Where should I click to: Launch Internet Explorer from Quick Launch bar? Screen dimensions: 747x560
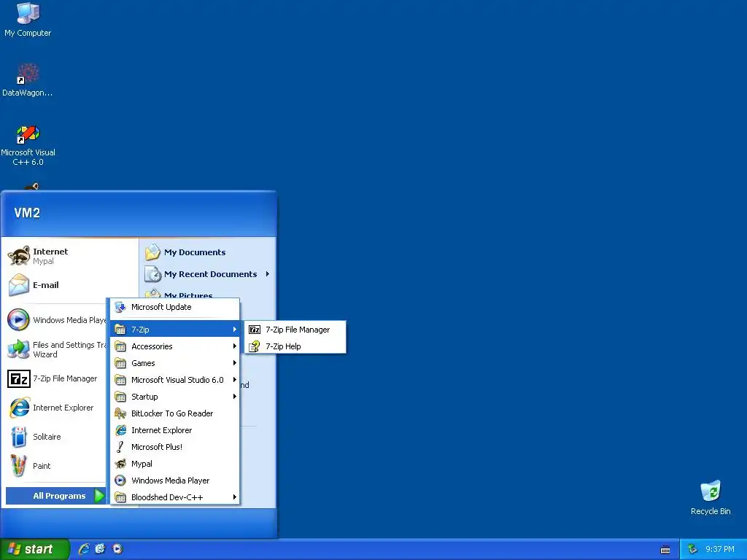(85, 549)
